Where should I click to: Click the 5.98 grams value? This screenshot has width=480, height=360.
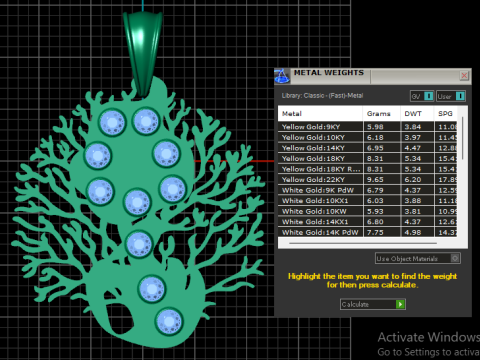click(x=375, y=127)
